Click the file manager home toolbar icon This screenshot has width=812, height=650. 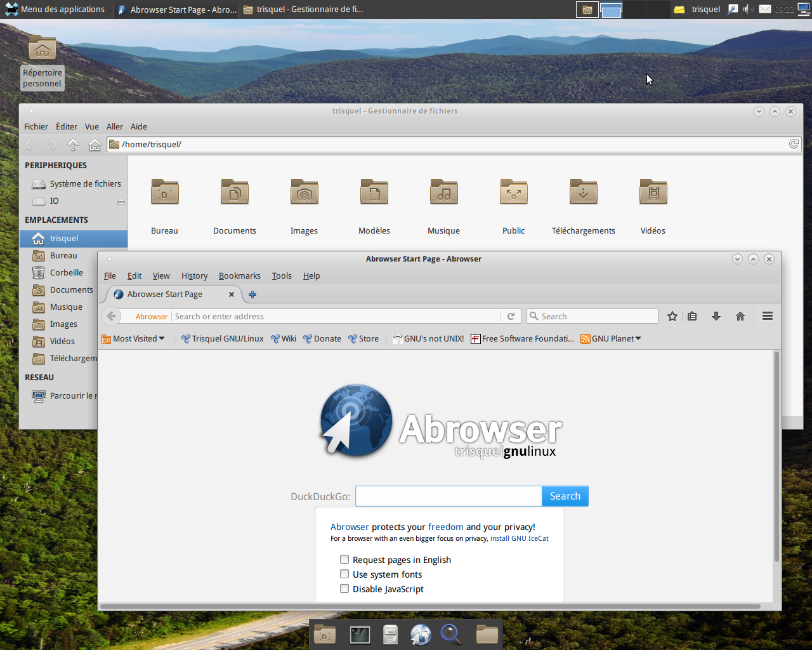point(95,145)
